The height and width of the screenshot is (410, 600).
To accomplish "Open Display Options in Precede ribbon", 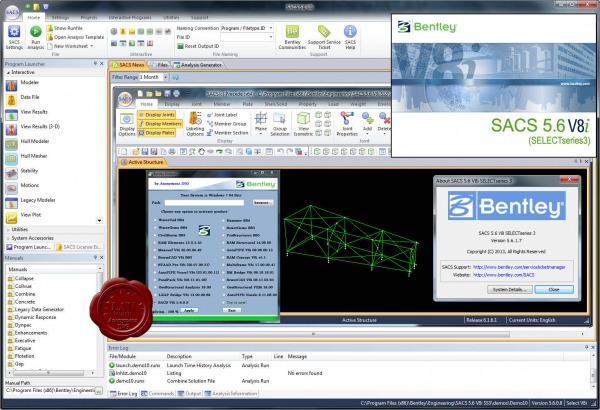I will pyautogui.click(x=127, y=124).
